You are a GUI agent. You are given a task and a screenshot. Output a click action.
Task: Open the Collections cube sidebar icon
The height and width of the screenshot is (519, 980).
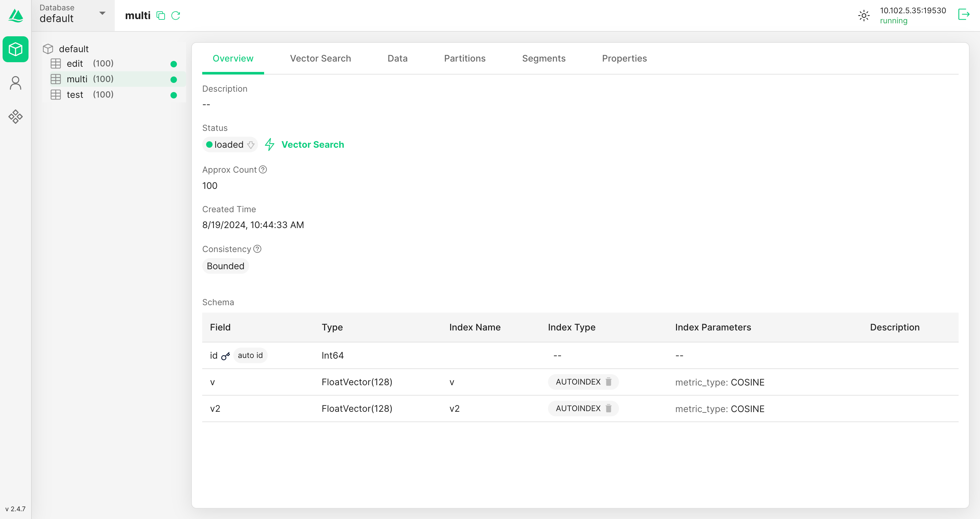click(16, 49)
